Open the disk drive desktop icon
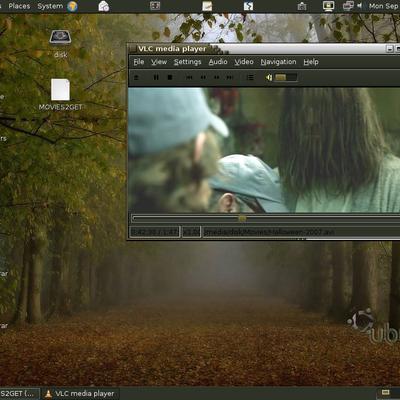 pyautogui.click(x=60, y=43)
